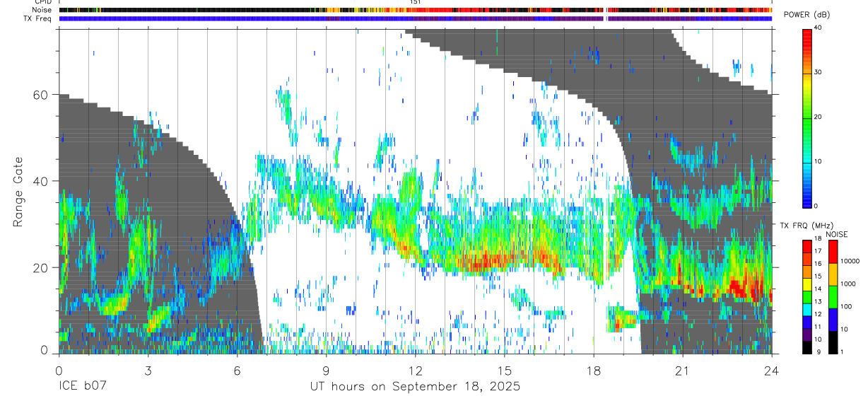Click the green swatch in the NOISE legend

pos(832,297)
